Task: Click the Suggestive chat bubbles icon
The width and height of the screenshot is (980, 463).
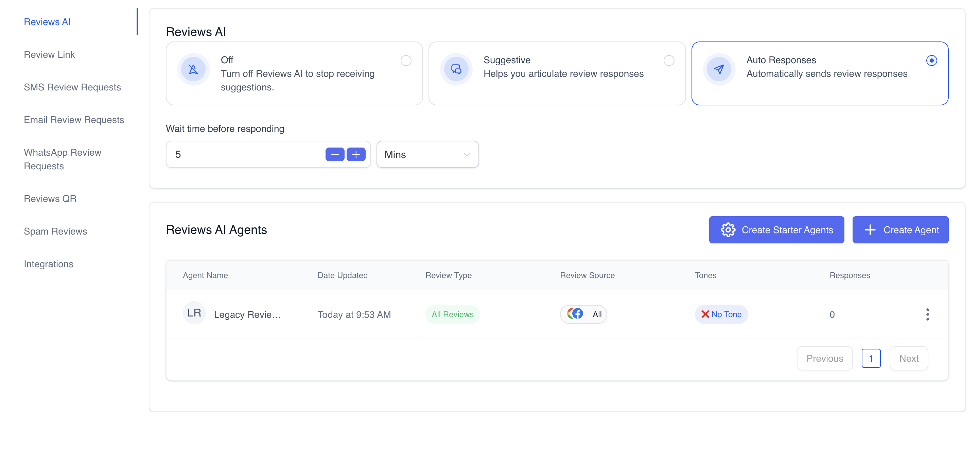Action: click(x=456, y=69)
